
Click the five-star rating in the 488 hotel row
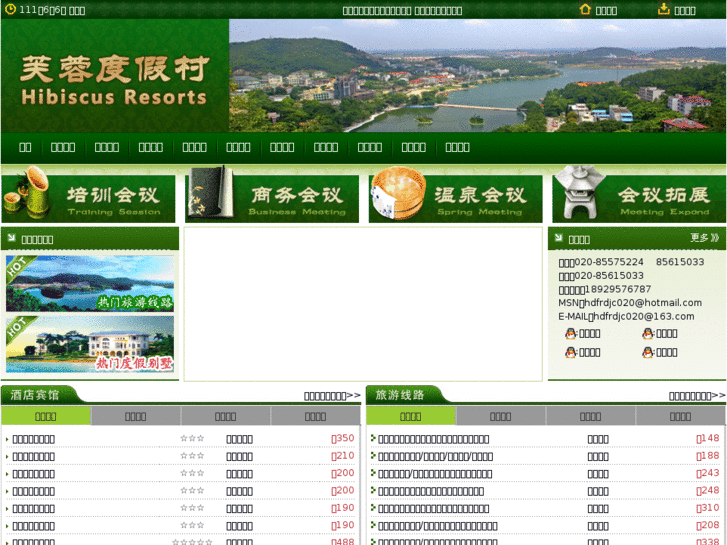click(x=192, y=542)
